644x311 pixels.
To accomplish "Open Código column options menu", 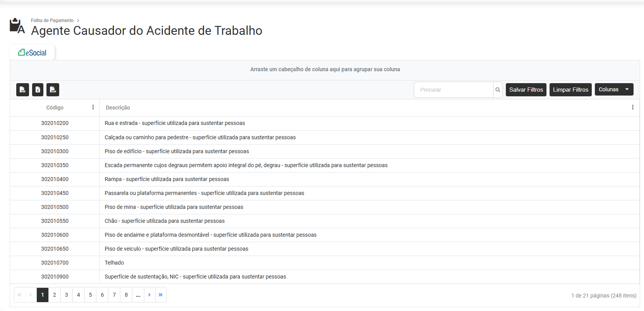I will point(93,108).
